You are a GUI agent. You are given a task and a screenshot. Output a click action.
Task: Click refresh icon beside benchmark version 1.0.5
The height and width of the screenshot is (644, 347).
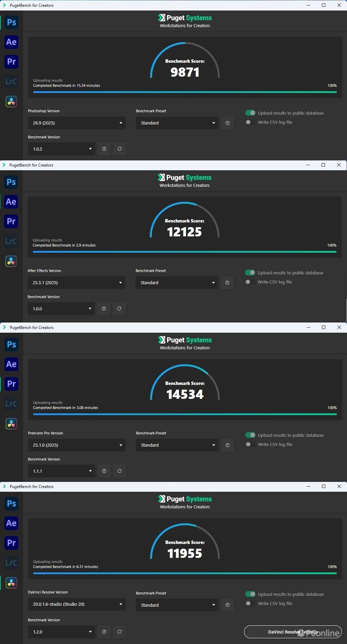(119, 149)
